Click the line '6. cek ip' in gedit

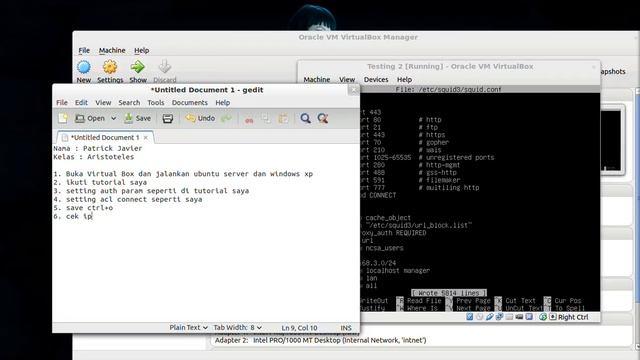coord(73,216)
